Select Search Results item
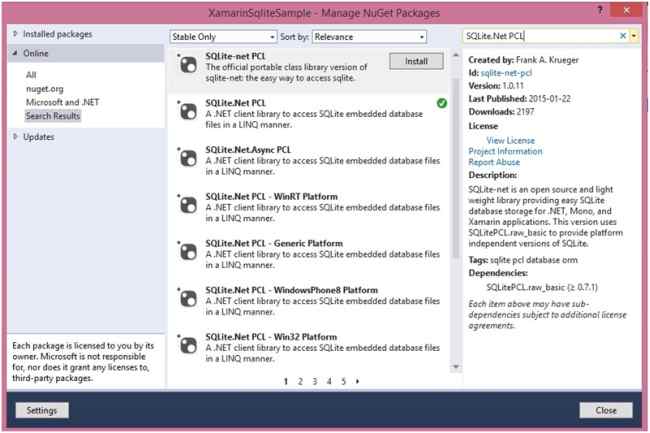650x433 pixels. [x=53, y=116]
